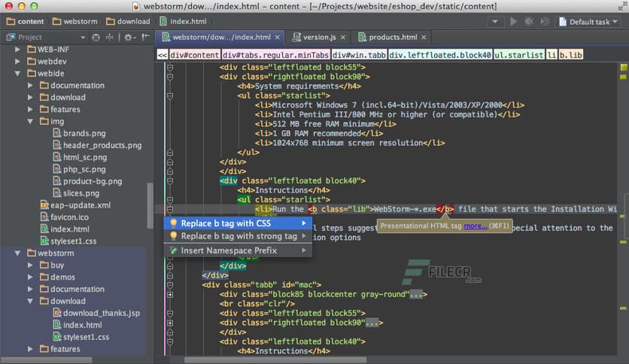Close the products.html tab
The height and width of the screenshot is (364, 629).
[x=424, y=38]
